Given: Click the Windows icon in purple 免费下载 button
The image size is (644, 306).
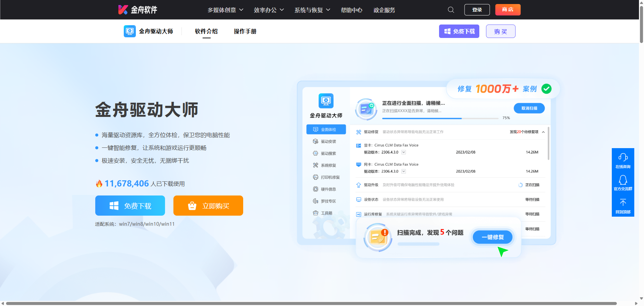Looking at the screenshot, I should [x=447, y=31].
